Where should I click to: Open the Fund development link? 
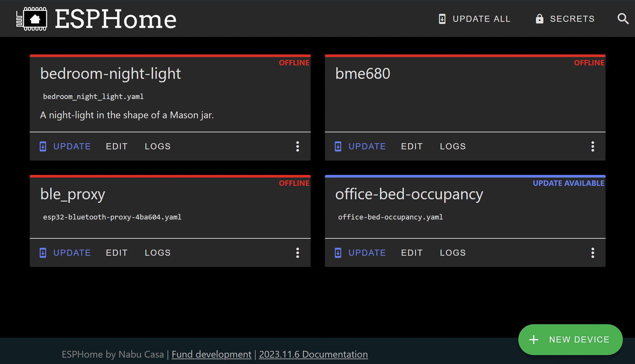point(211,354)
